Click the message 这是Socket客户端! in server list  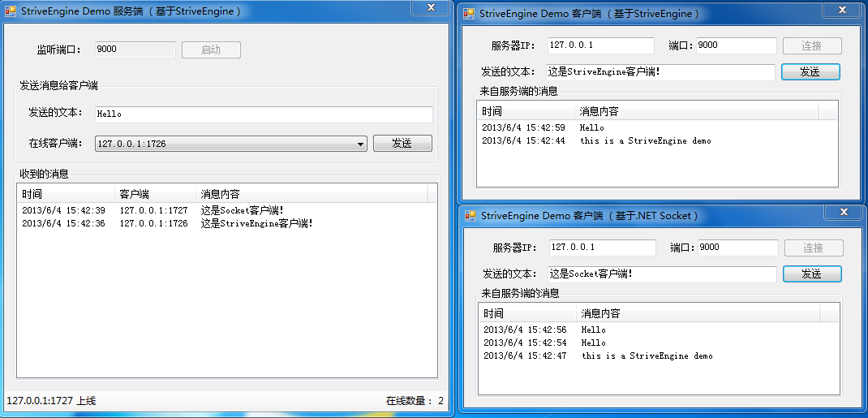point(243,210)
